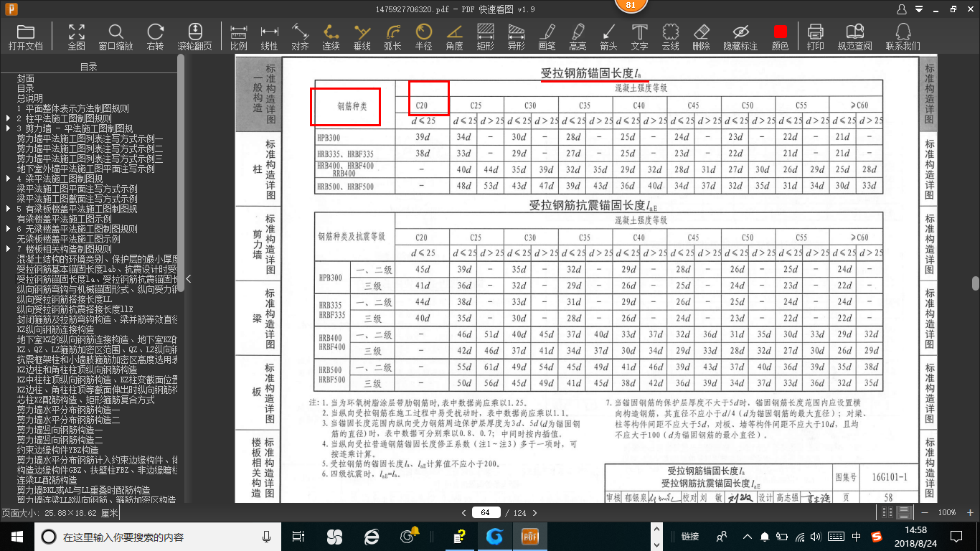The image size is (980, 551).
Task: Click the 目录 panel scrollbar
Action: tap(181, 172)
